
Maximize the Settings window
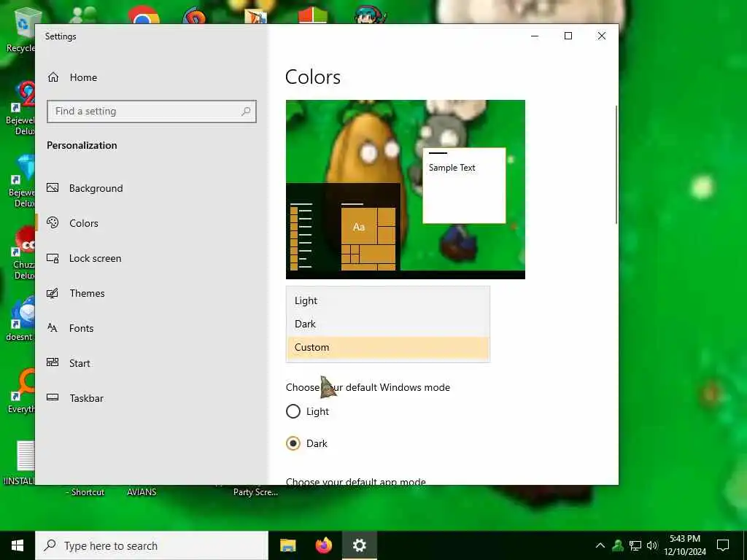tap(568, 36)
